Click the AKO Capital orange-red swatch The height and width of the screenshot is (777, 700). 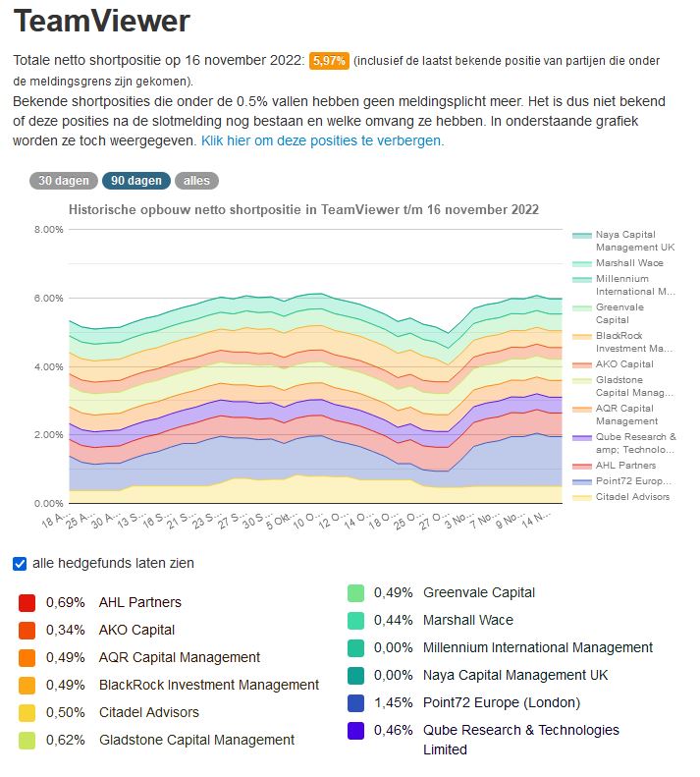click(x=27, y=630)
